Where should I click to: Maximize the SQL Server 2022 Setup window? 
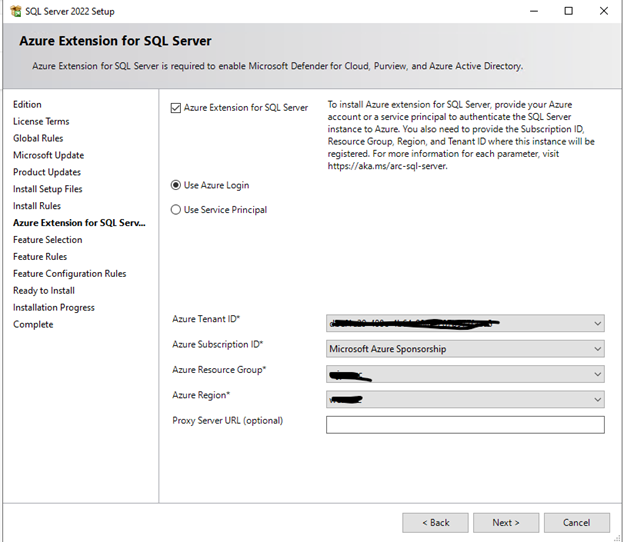[x=569, y=11]
